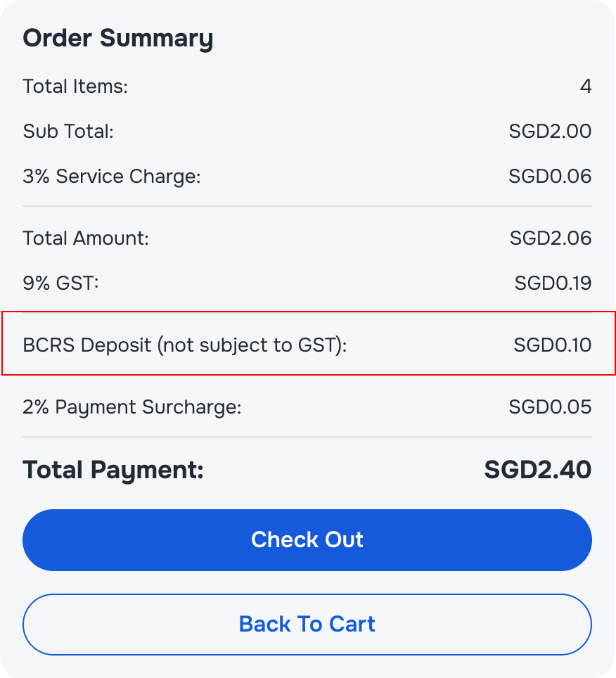
Task: Click the total items count 4
Action: [x=586, y=86]
